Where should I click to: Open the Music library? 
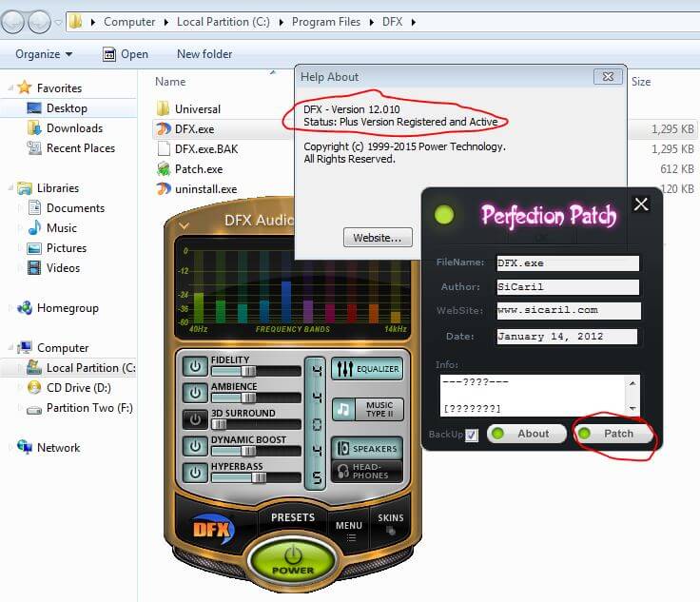tap(61, 228)
